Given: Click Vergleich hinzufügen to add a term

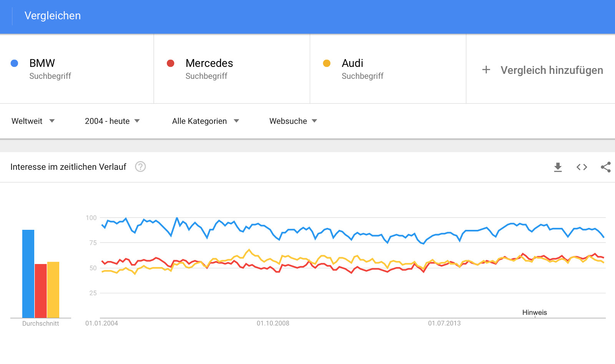Looking at the screenshot, I should (552, 70).
